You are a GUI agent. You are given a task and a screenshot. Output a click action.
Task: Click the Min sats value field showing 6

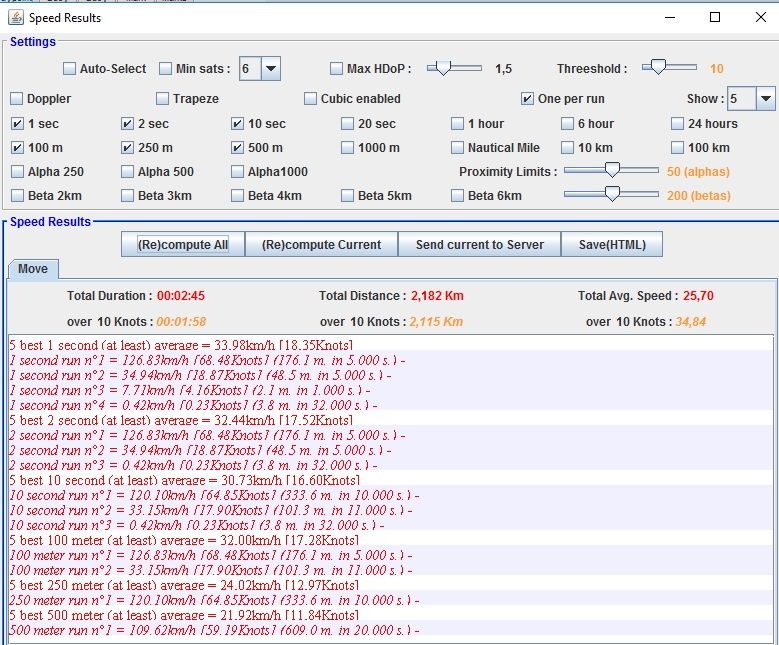(x=250, y=69)
